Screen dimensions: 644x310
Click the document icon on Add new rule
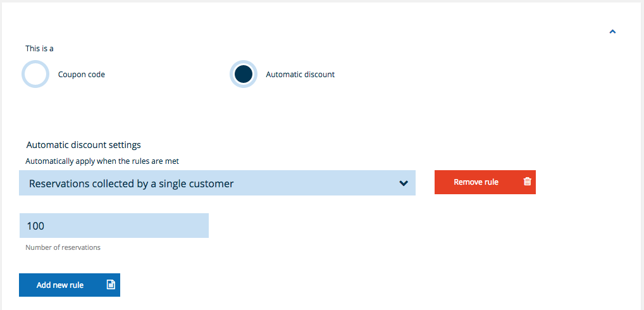point(111,285)
